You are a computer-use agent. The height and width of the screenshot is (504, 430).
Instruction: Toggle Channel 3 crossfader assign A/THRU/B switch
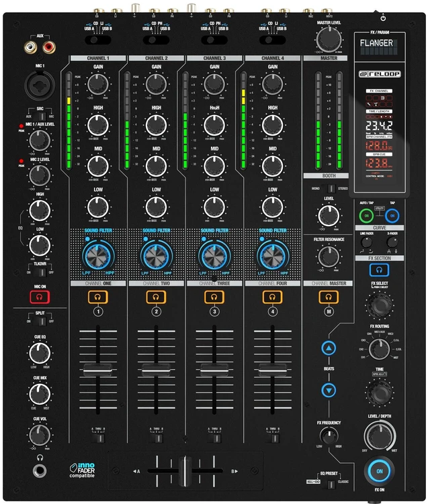(215, 438)
